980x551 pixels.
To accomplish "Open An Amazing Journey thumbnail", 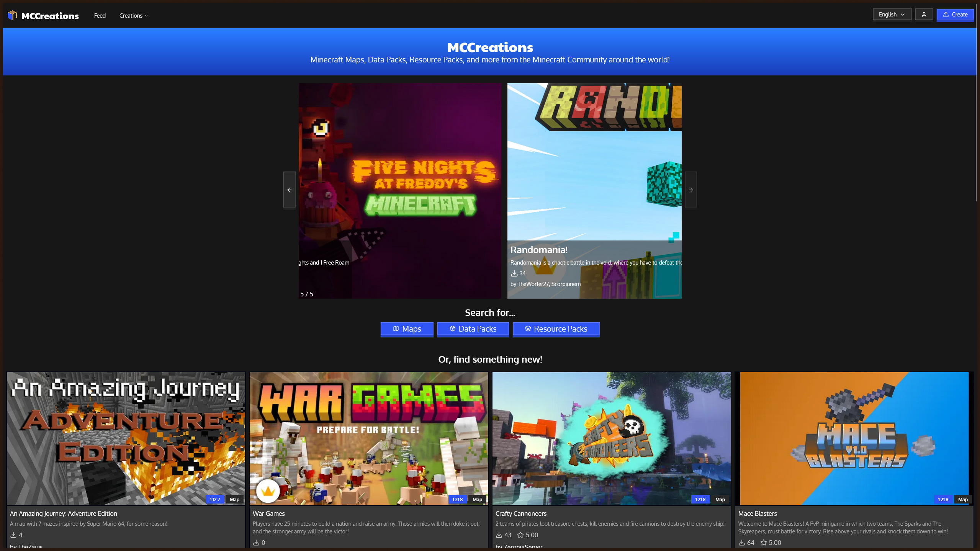I will click(126, 438).
